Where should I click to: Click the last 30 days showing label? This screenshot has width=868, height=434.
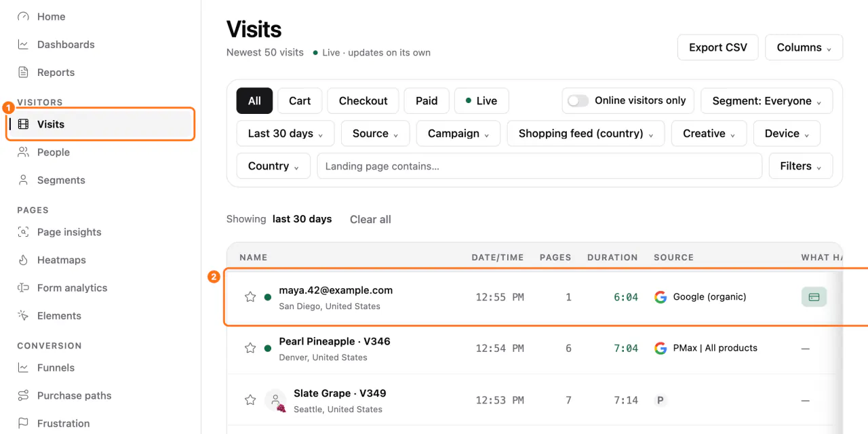302,219
